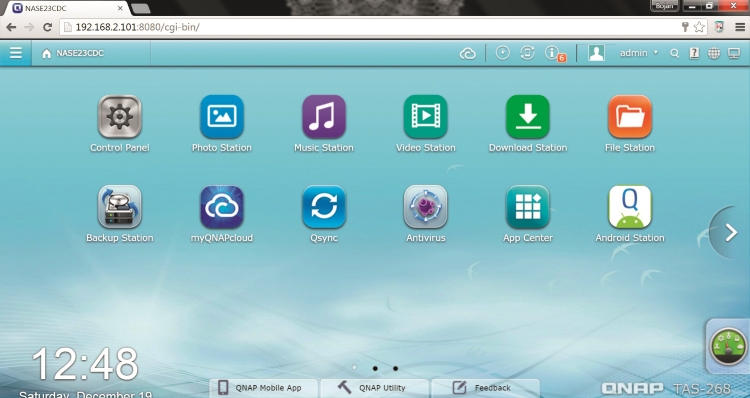Open the Chrome menu button
750x398 pixels.
(740, 27)
